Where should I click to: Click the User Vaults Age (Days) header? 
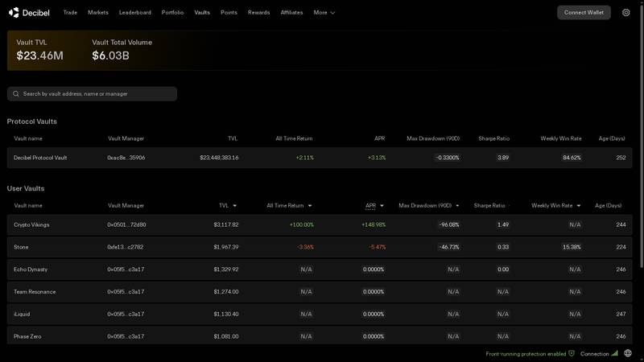609,206
